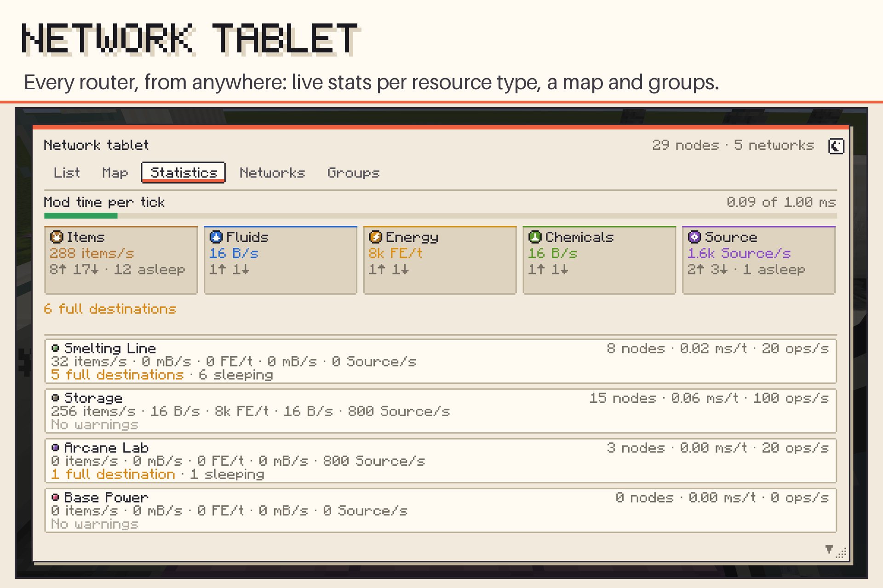
Task: Select the Base Power network row
Action: 441,510
